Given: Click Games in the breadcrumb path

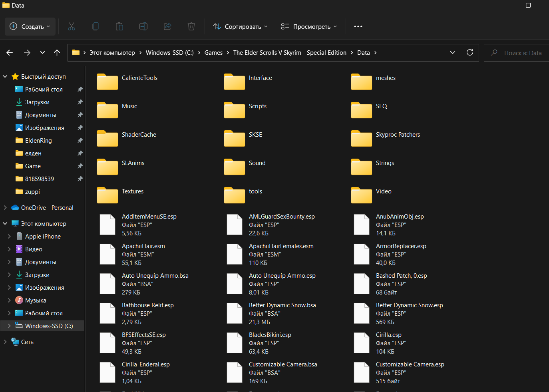Looking at the screenshot, I should 213,53.
